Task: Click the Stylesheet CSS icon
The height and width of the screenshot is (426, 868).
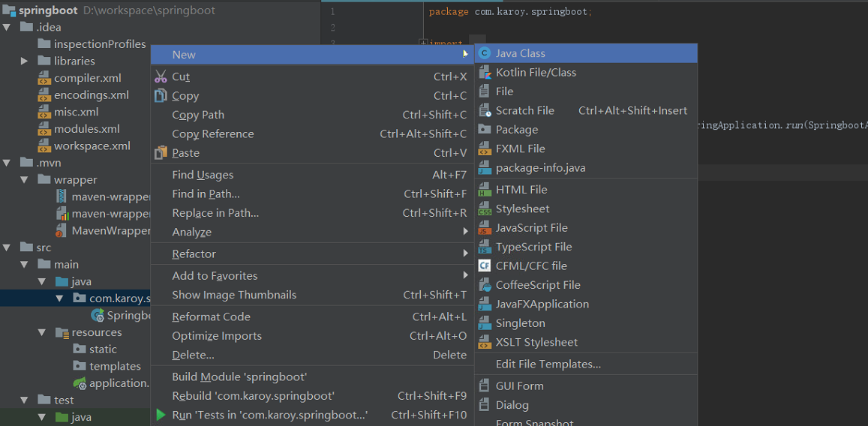Action: [x=485, y=208]
